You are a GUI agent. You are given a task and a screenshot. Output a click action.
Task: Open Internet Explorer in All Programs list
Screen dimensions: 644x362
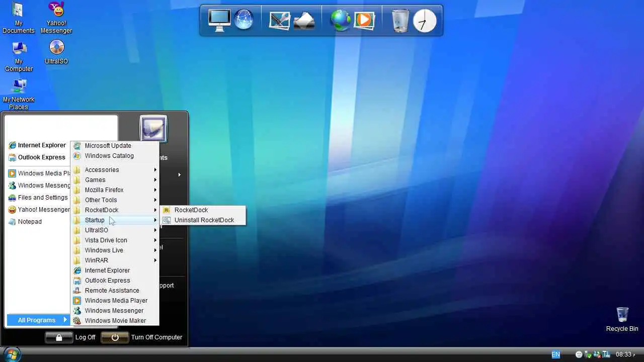pyautogui.click(x=115, y=270)
